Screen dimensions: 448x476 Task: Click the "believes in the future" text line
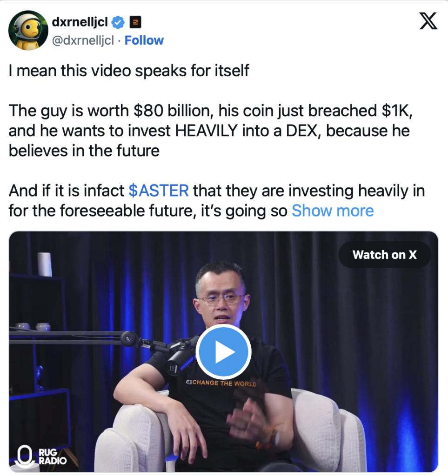coord(84,151)
